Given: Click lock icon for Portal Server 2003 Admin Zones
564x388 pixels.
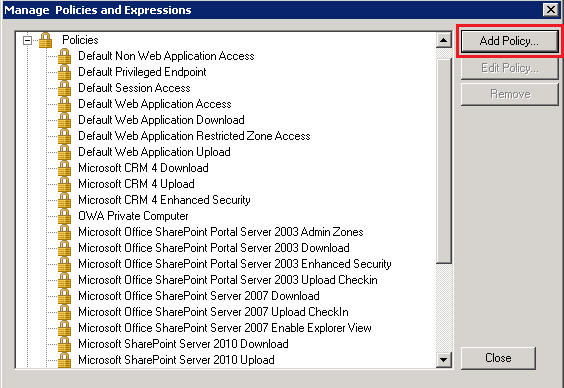Looking at the screenshot, I should coord(64,232).
